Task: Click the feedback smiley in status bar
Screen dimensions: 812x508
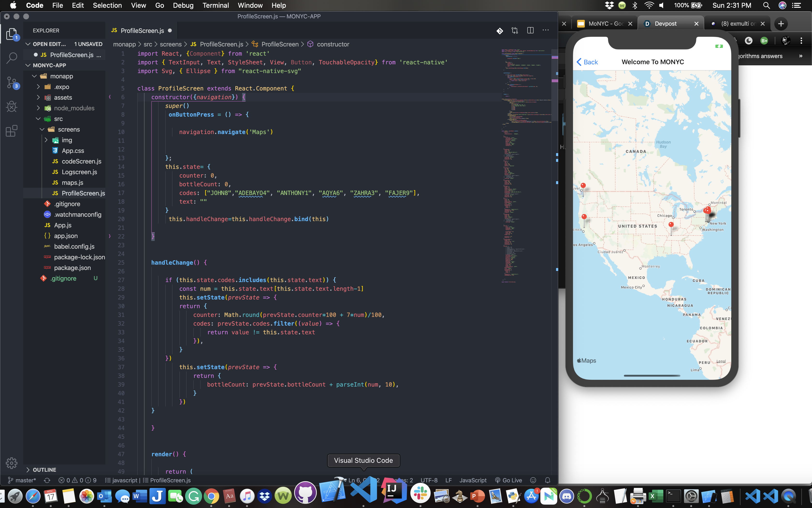Action: [x=533, y=480]
